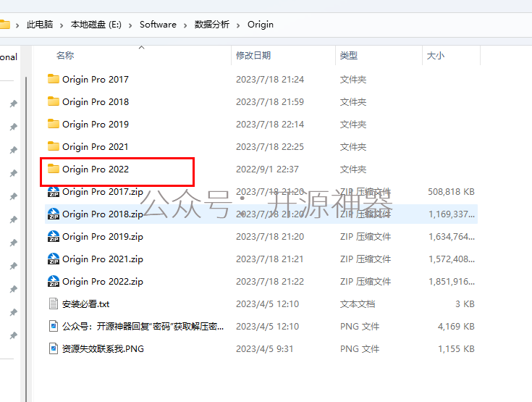This screenshot has height=402, width=532.
Task: Open the chevron dropdown after Software
Action: 185,25
